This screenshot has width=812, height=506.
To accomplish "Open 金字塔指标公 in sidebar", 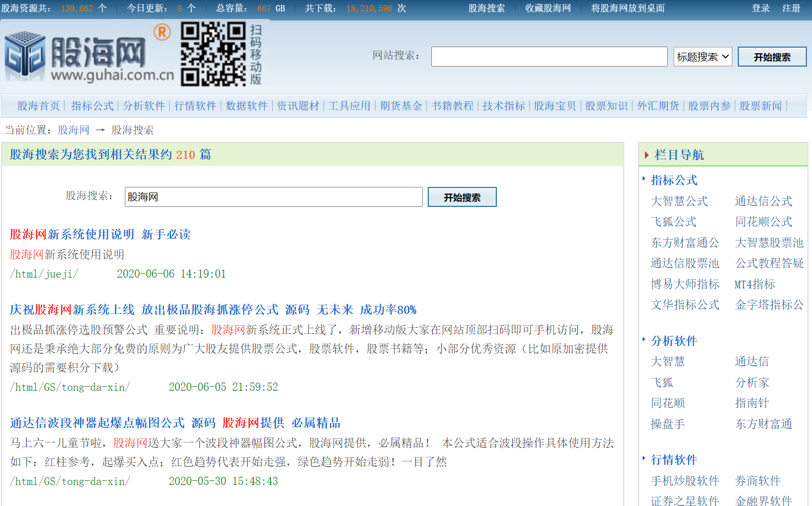I will (x=770, y=305).
